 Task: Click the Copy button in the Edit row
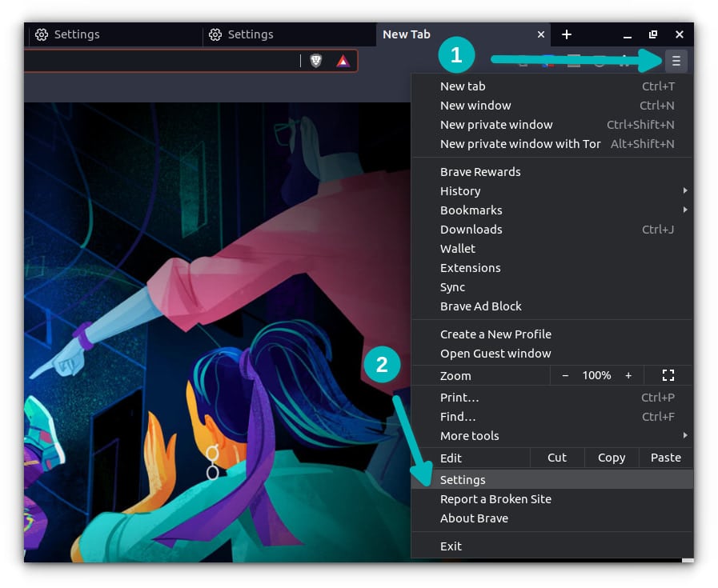pos(611,457)
